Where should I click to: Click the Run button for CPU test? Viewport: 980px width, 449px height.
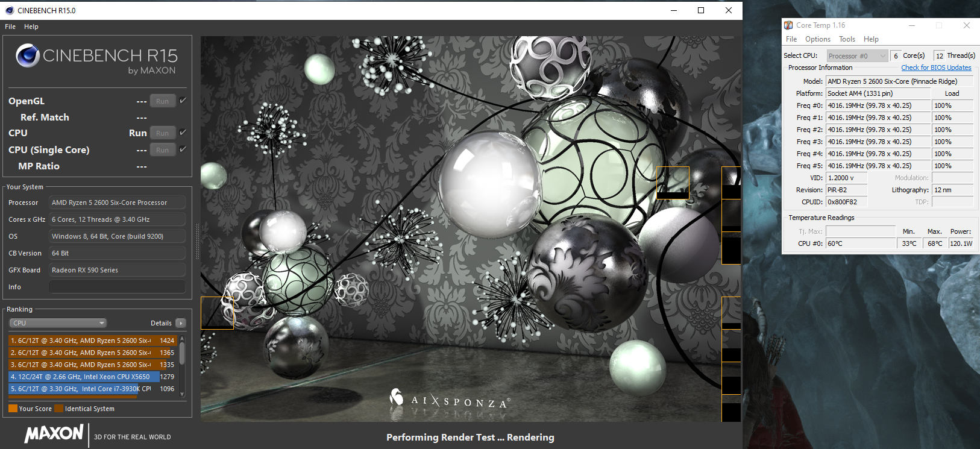click(163, 133)
